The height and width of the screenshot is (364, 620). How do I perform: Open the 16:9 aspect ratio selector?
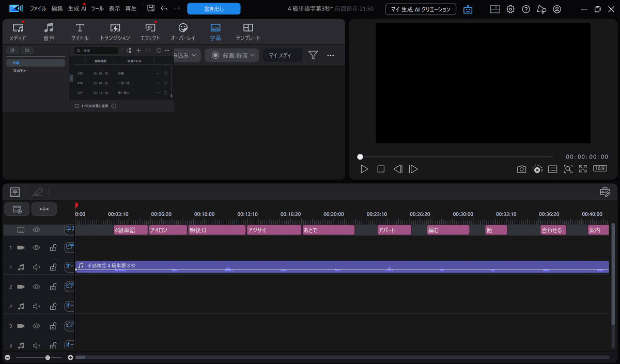(600, 168)
